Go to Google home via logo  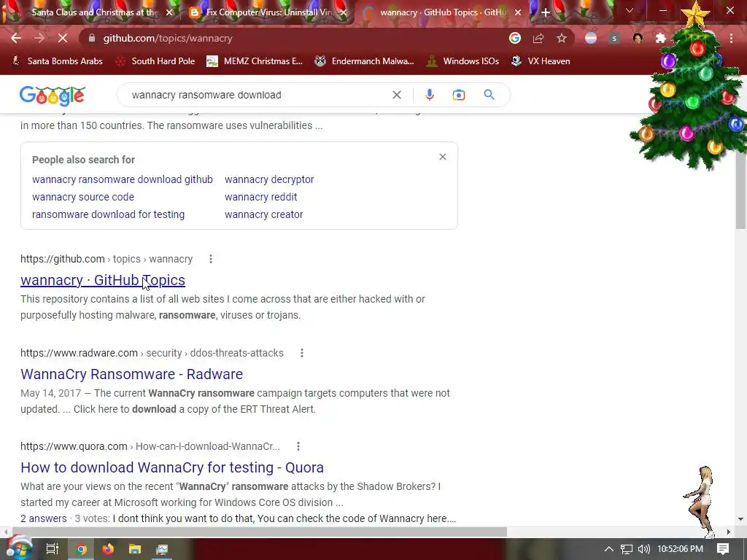[53, 96]
